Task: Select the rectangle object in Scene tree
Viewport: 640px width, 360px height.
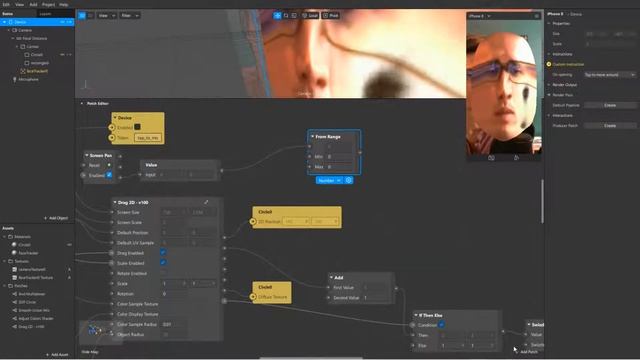Action: click(40, 63)
